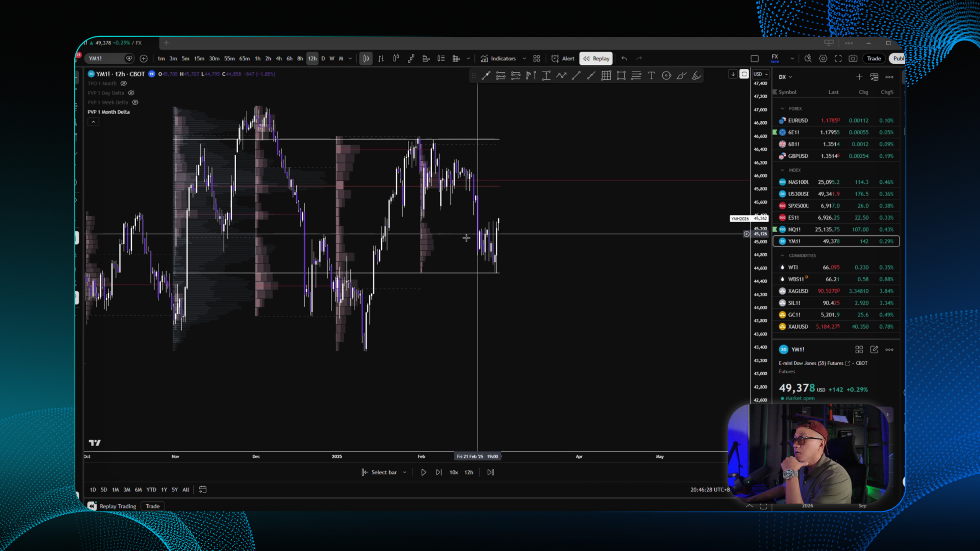This screenshot has height=551, width=980.
Task: Open the DX watchlist name dropdown
Action: (785, 77)
